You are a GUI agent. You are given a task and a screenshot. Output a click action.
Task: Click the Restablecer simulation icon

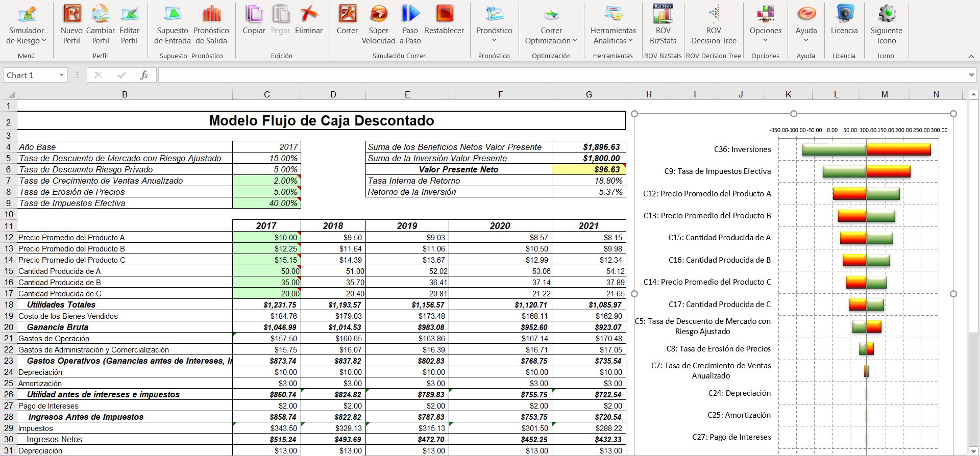pyautogui.click(x=444, y=20)
